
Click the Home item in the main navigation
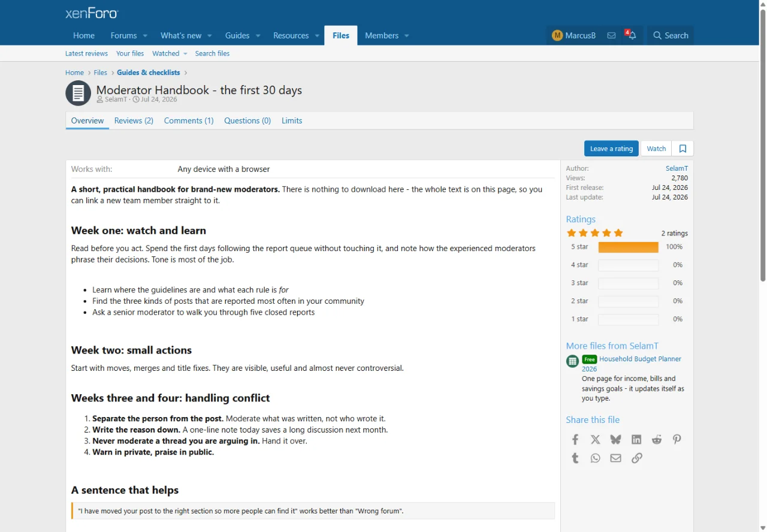click(x=84, y=35)
